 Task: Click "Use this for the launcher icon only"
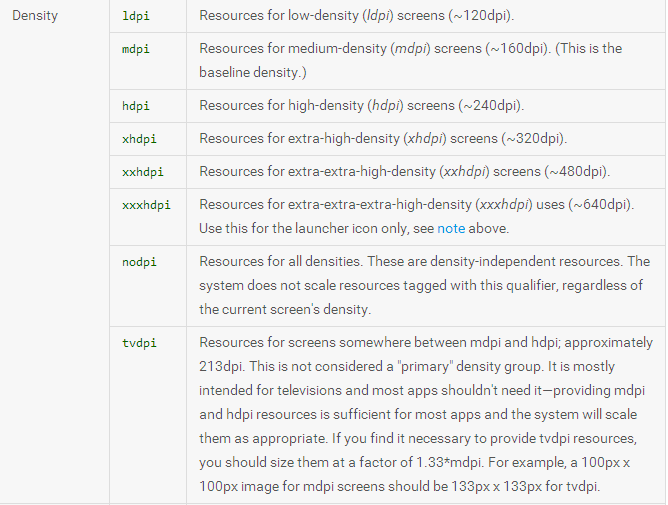coord(304,228)
